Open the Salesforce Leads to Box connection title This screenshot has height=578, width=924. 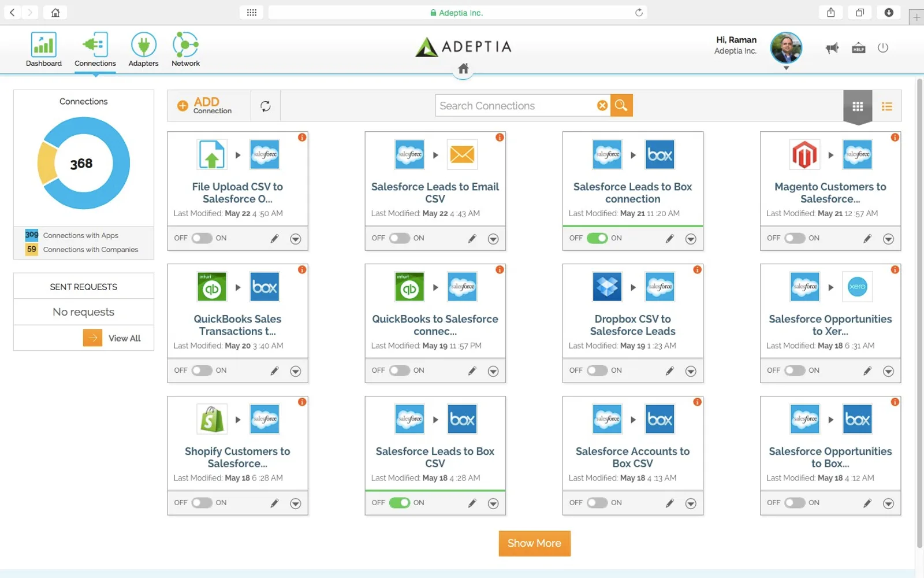[633, 192]
